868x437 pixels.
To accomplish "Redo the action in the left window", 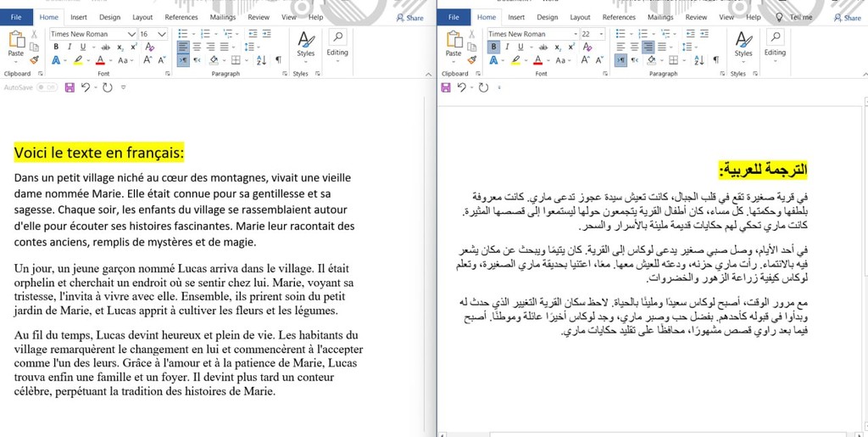I will (x=108, y=87).
